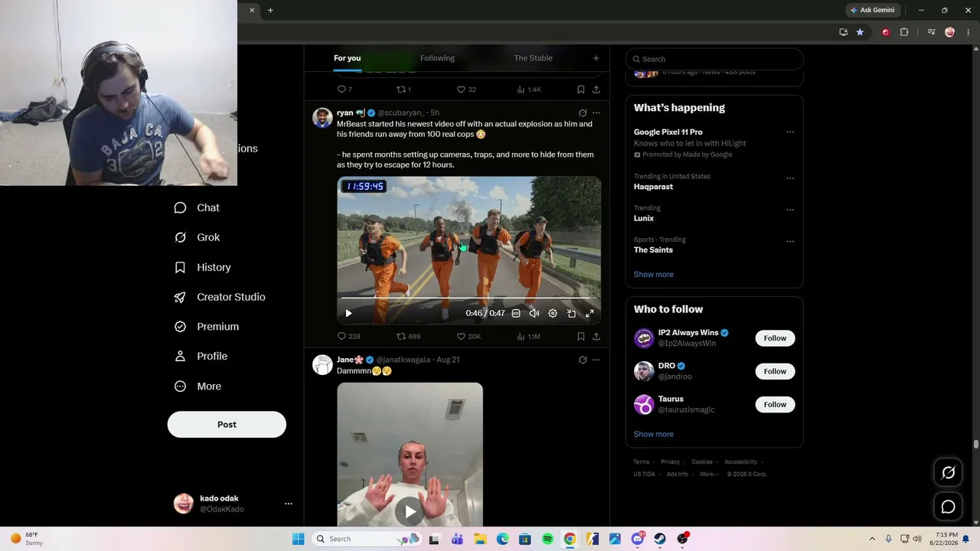
Task: Open the Chrome three-dot menu
Action: (x=969, y=32)
